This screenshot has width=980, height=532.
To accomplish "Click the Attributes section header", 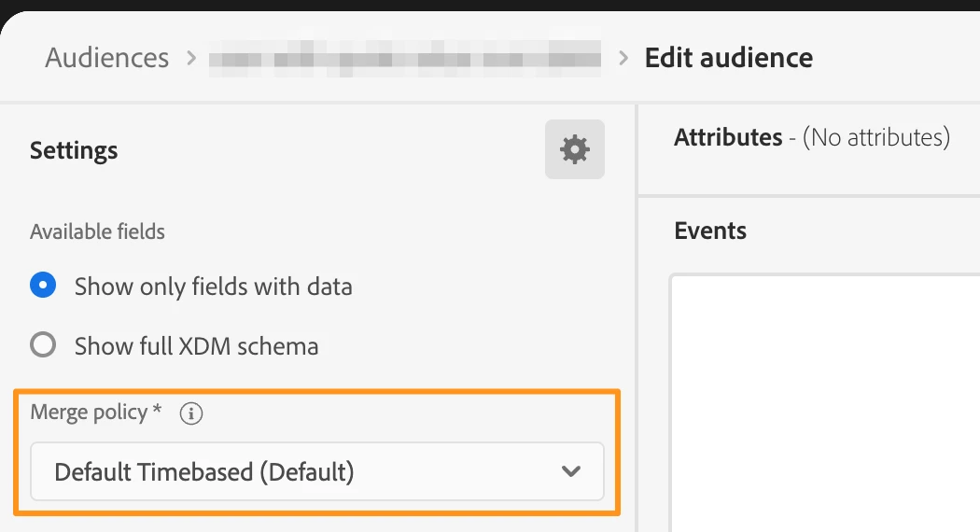I will click(x=728, y=138).
